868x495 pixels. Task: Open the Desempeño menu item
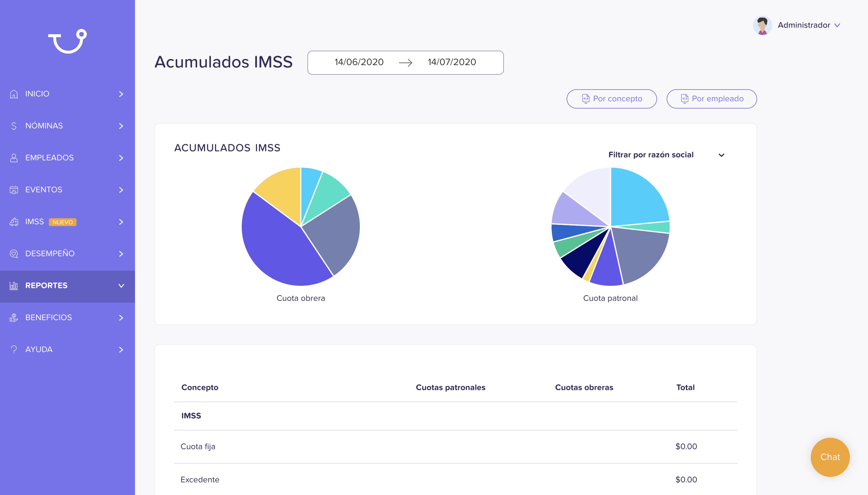67,254
